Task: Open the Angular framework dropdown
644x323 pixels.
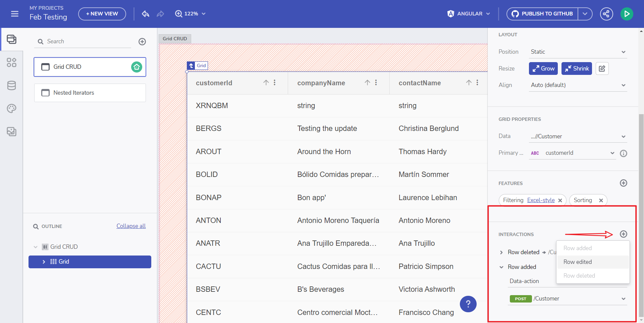Action: [x=469, y=14]
